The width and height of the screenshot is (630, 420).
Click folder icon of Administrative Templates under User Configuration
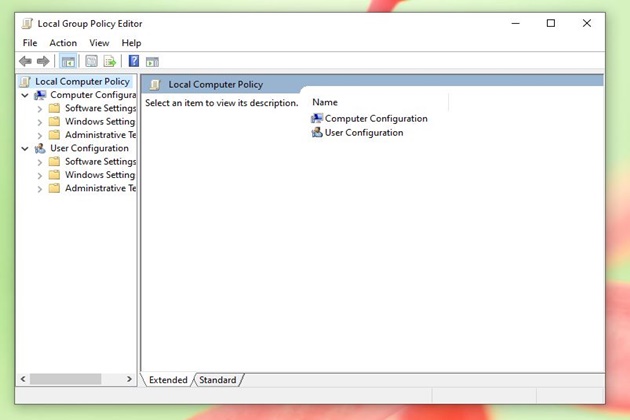coord(54,188)
